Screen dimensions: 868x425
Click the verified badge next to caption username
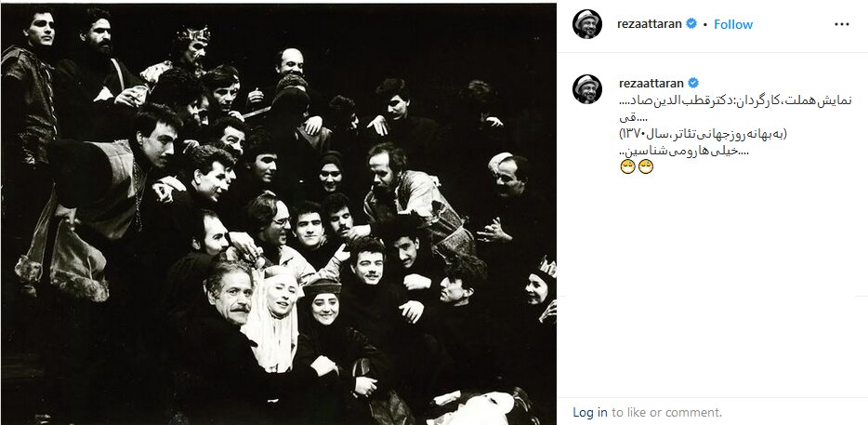(x=691, y=83)
